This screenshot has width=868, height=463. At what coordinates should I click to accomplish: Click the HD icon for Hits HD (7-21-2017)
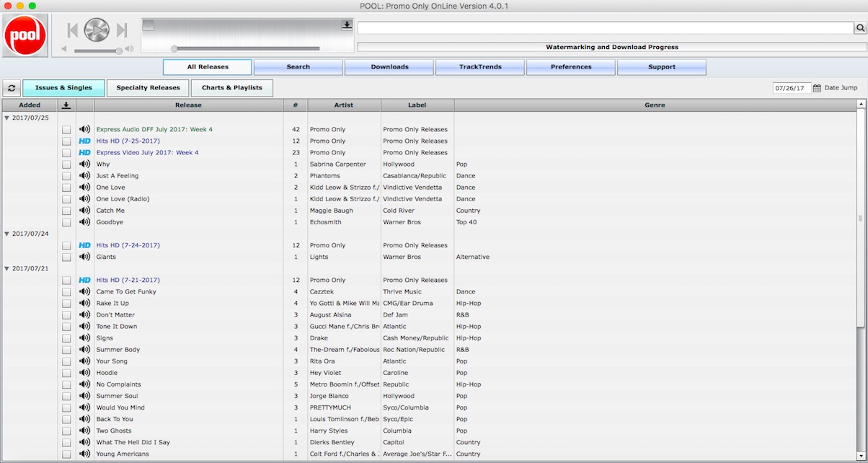(x=84, y=280)
